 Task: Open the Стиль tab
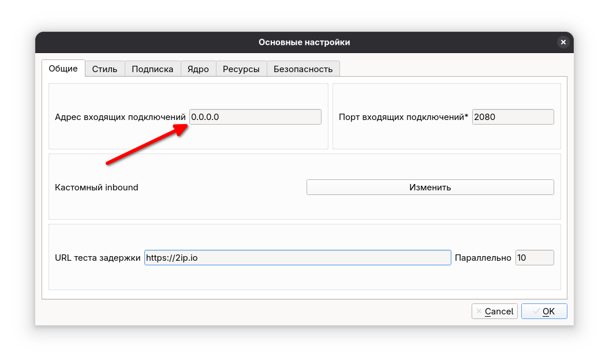(104, 69)
